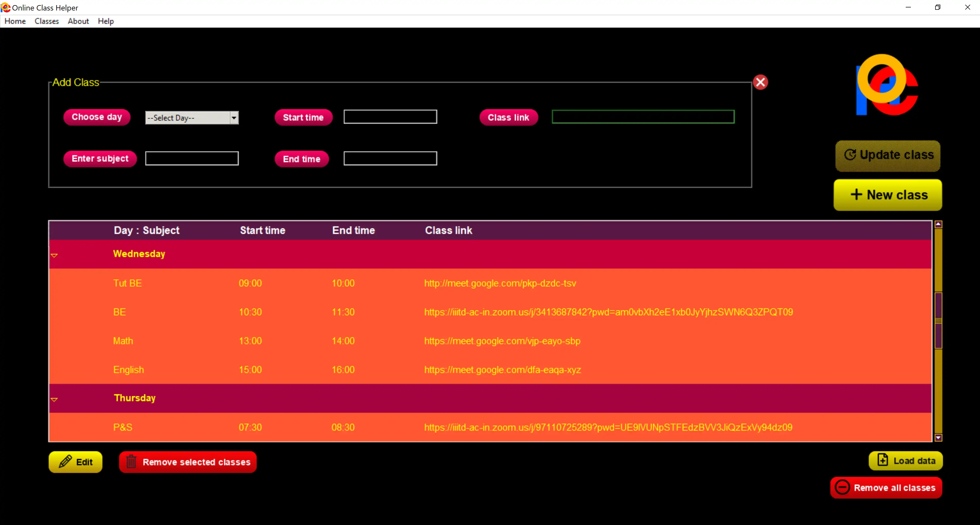
Task: Open the Classes menu
Action: [47, 21]
